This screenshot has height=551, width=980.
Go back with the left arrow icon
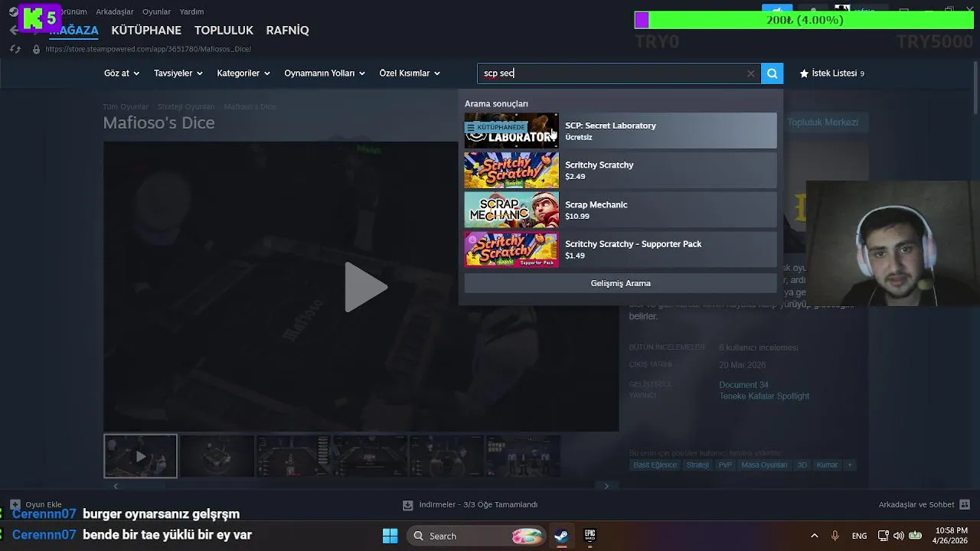14,30
